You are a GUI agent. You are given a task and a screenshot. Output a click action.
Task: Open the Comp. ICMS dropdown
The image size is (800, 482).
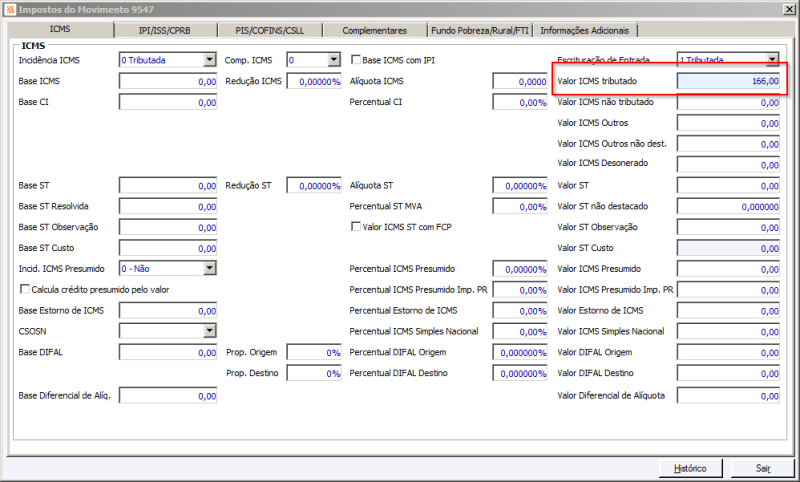tap(334, 60)
